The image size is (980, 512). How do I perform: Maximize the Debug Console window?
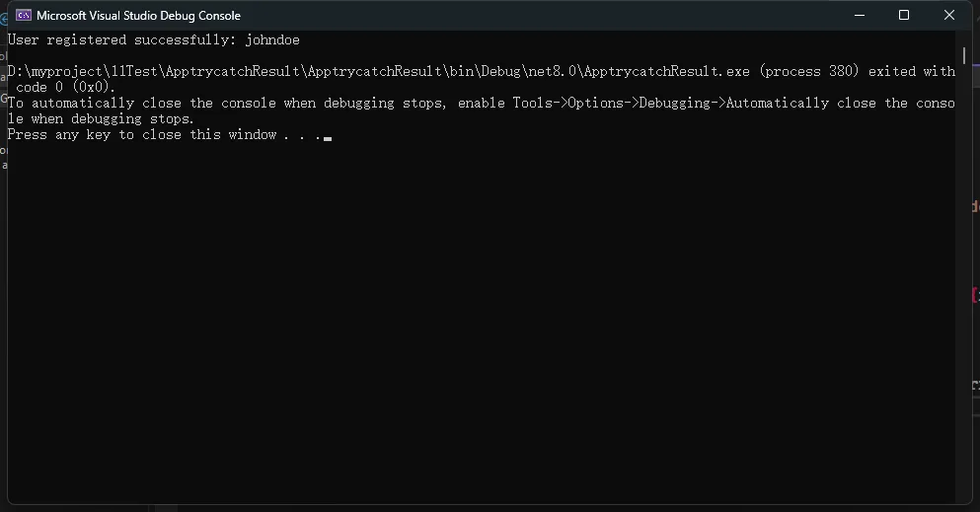point(904,15)
